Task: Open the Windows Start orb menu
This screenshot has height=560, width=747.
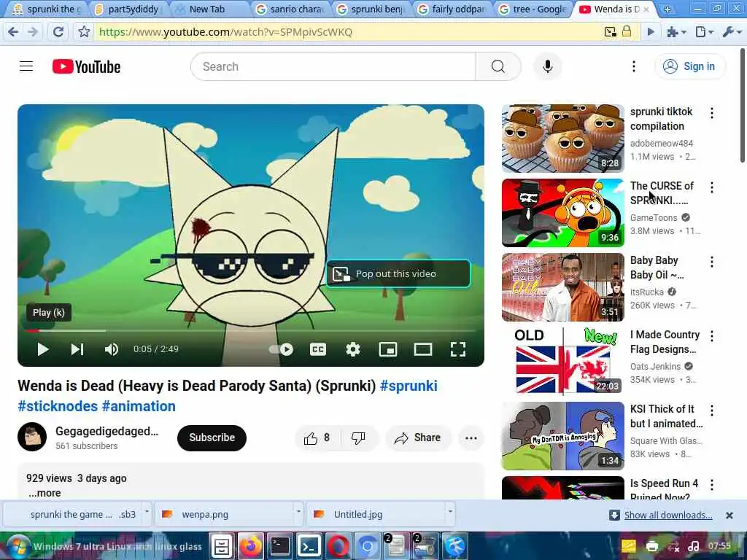Action: pos(19,546)
